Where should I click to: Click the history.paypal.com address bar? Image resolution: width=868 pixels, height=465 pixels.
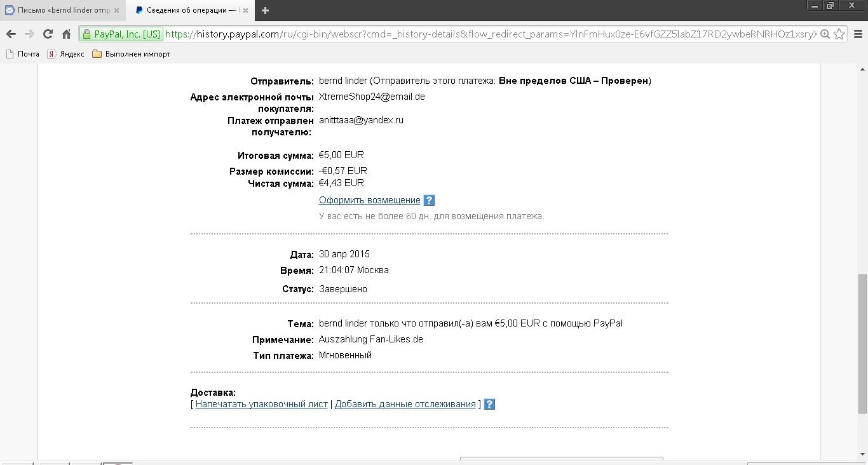489,34
